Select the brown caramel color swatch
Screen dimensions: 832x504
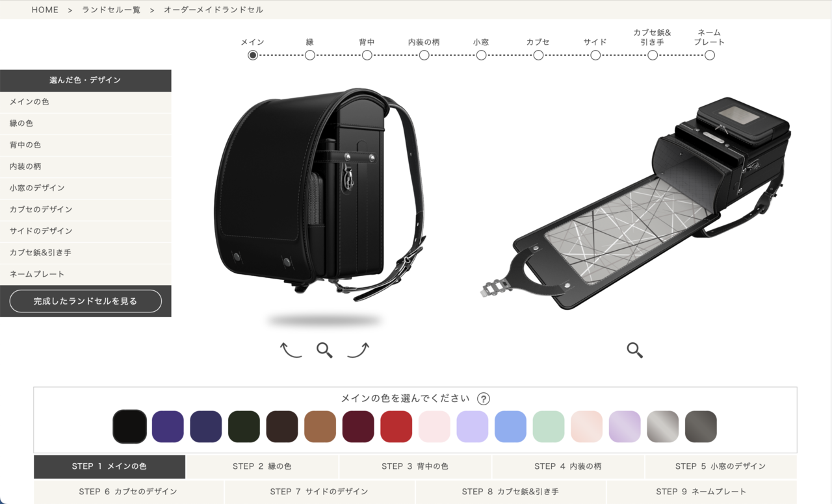[320, 427]
